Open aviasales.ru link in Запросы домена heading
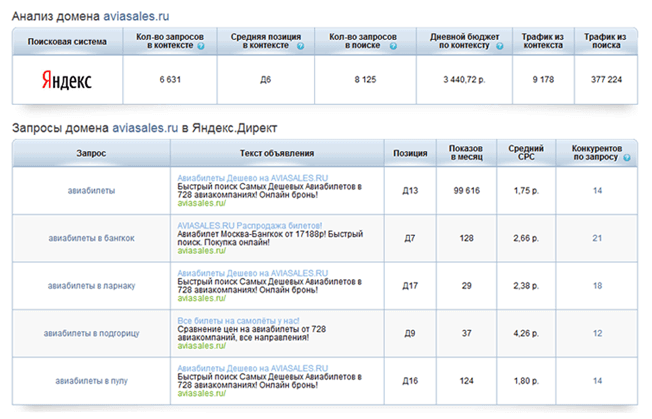 [145, 128]
